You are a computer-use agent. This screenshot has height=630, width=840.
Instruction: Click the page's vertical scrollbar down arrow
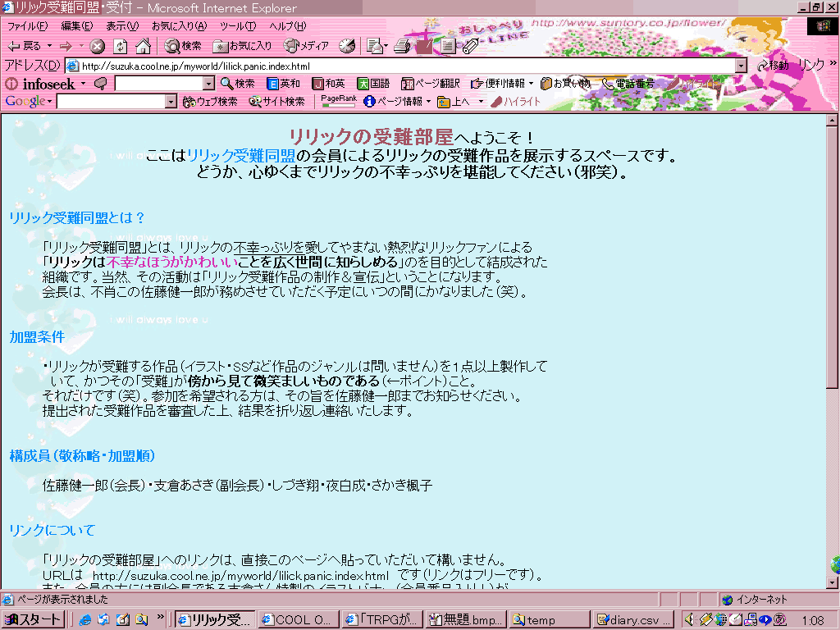coord(832,581)
